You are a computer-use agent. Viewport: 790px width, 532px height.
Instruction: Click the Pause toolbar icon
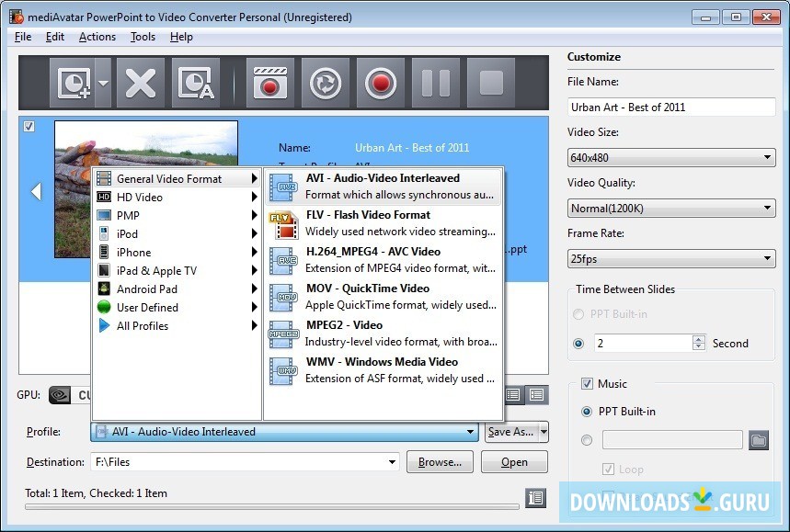point(435,84)
